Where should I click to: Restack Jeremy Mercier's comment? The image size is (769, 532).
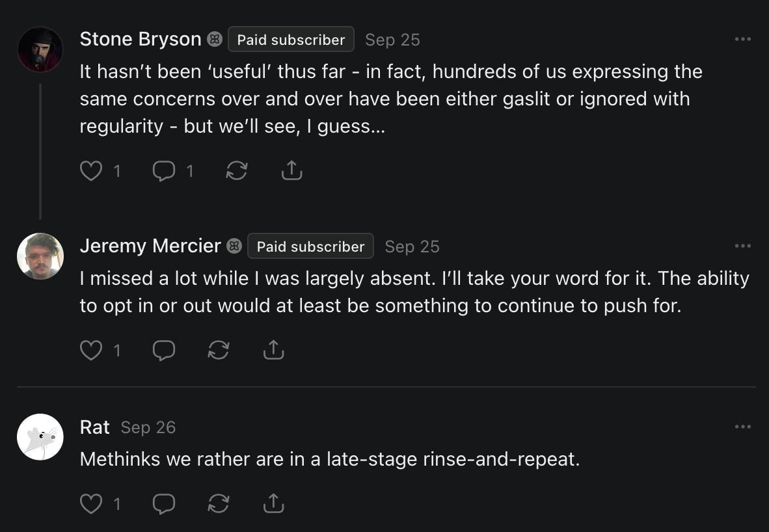[x=219, y=351]
